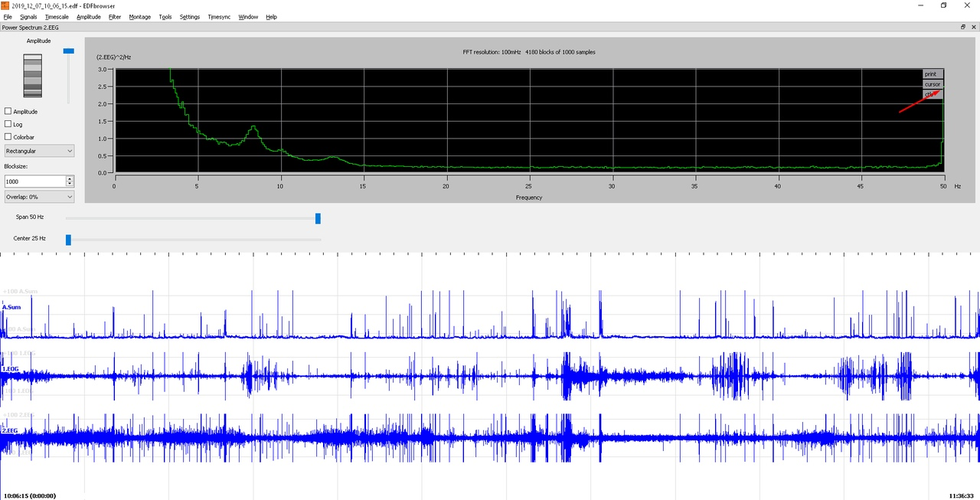
Task: Click the alpha peak near 8 Hz in spectrum
Action: [253, 127]
